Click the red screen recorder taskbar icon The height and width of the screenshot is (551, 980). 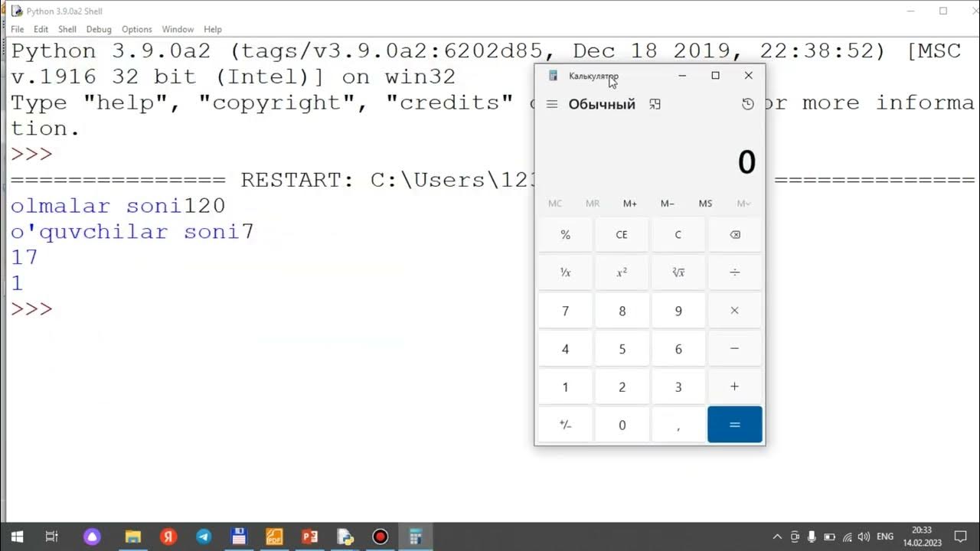tap(380, 536)
